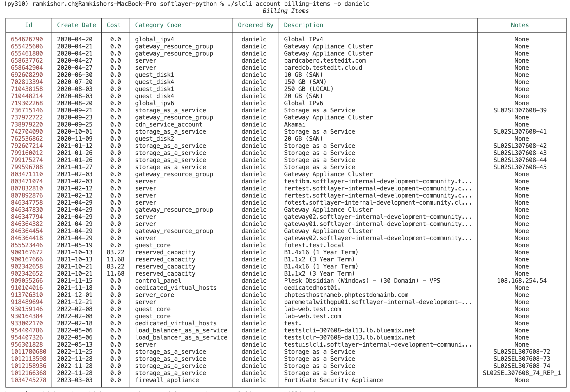
Task: Select billing item Id 803471110
Action: pyautogui.click(x=27, y=174)
